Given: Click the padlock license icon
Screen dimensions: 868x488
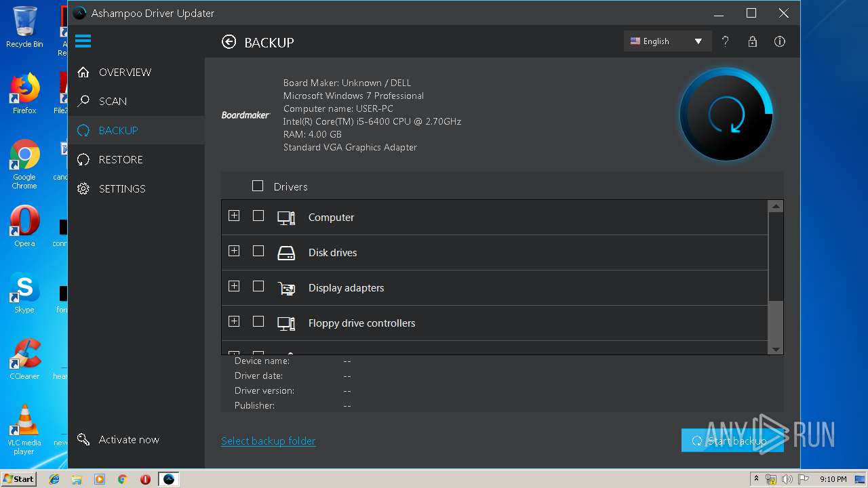Looking at the screenshot, I should [752, 41].
